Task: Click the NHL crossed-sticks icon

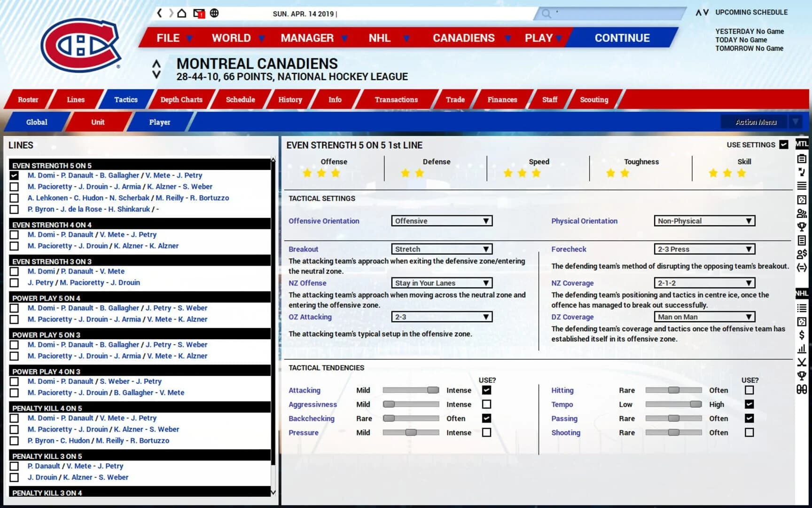Action: pos(802,361)
